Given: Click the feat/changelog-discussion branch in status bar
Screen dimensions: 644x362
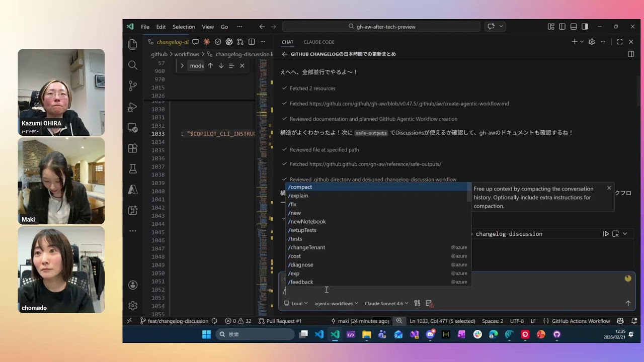Looking at the screenshot, I should point(174,321).
